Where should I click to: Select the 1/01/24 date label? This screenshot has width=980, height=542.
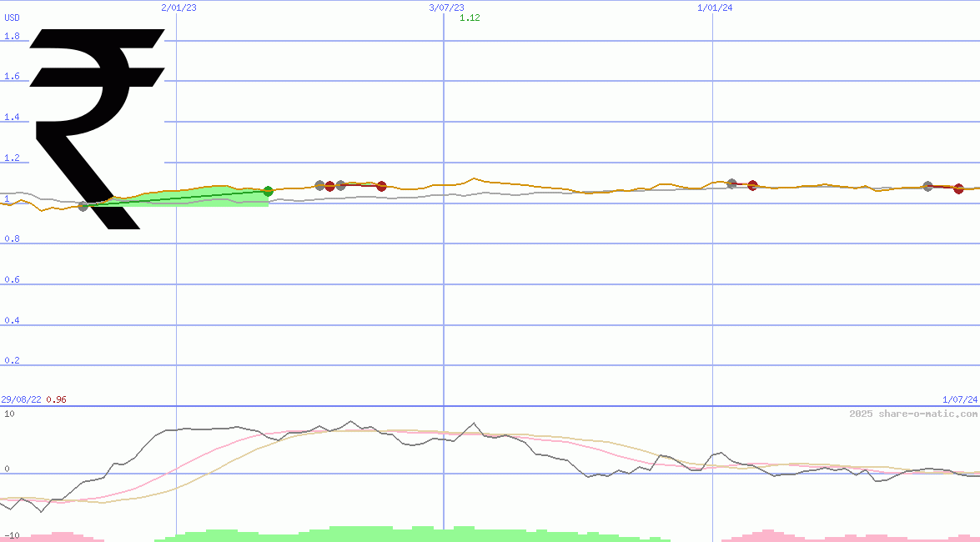[715, 8]
